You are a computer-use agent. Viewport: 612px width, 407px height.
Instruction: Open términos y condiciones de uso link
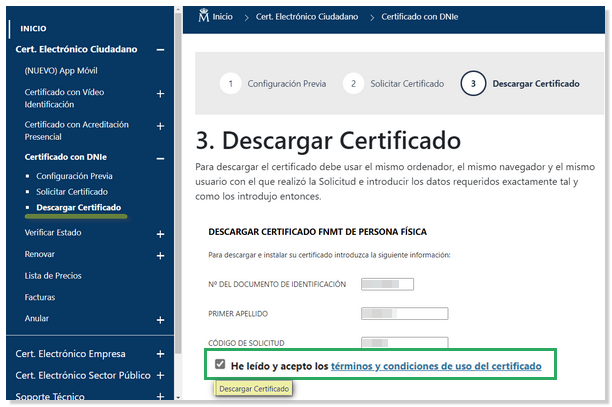(436, 367)
